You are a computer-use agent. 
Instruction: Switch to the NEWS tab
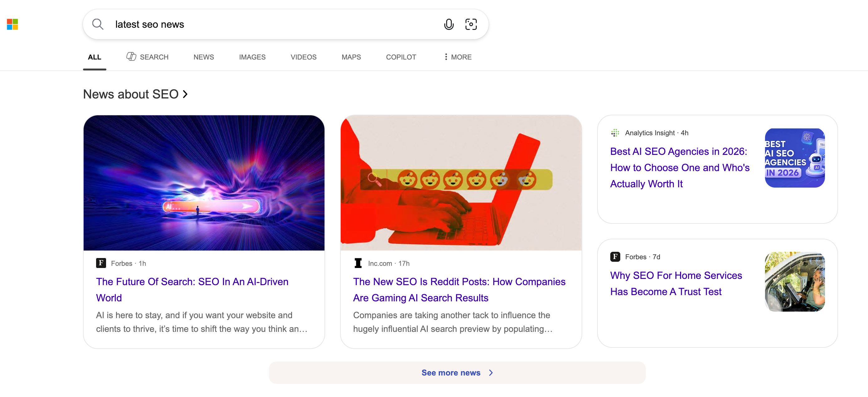coord(203,57)
